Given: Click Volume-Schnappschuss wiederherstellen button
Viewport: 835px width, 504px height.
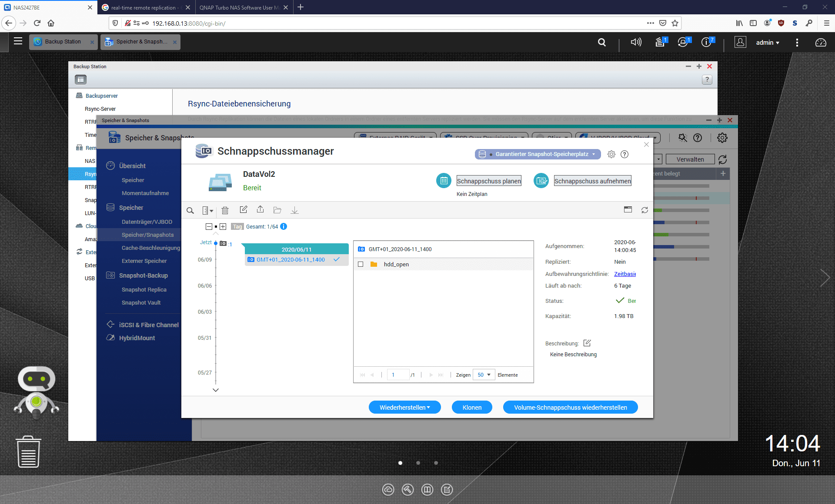Looking at the screenshot, I should pos(570,407).
